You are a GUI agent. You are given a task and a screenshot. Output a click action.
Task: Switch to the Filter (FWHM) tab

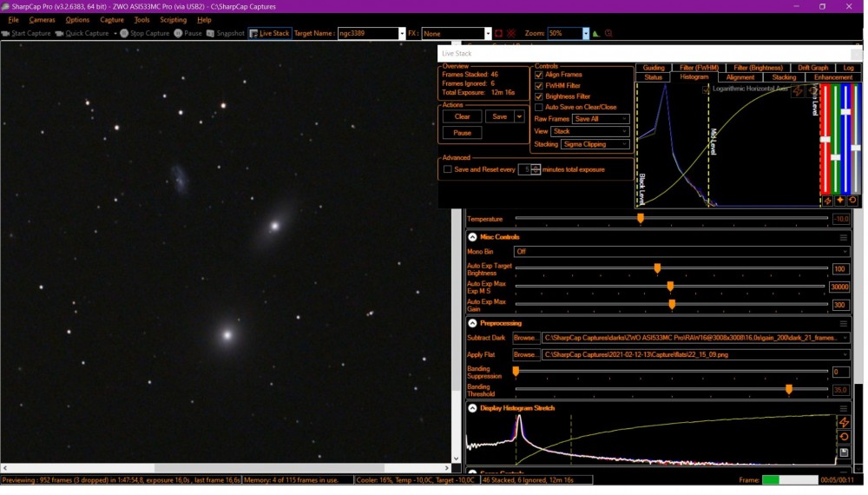click(x=699, y=68)
